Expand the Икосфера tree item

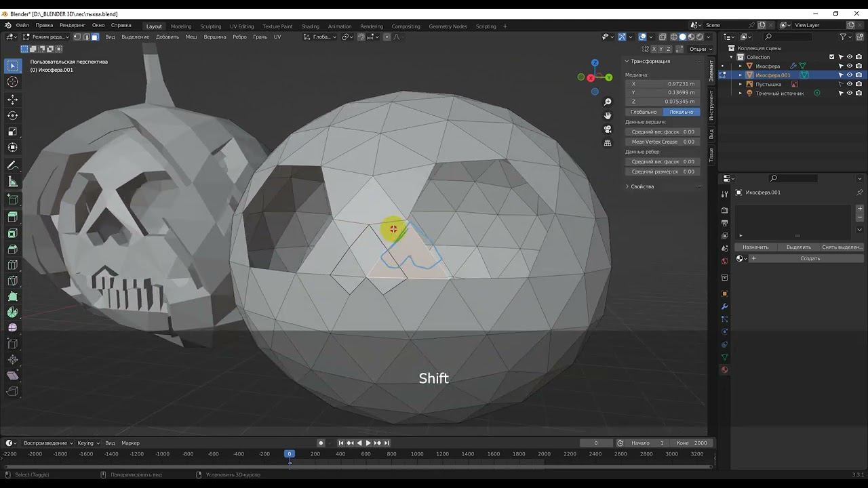[741, 66]
